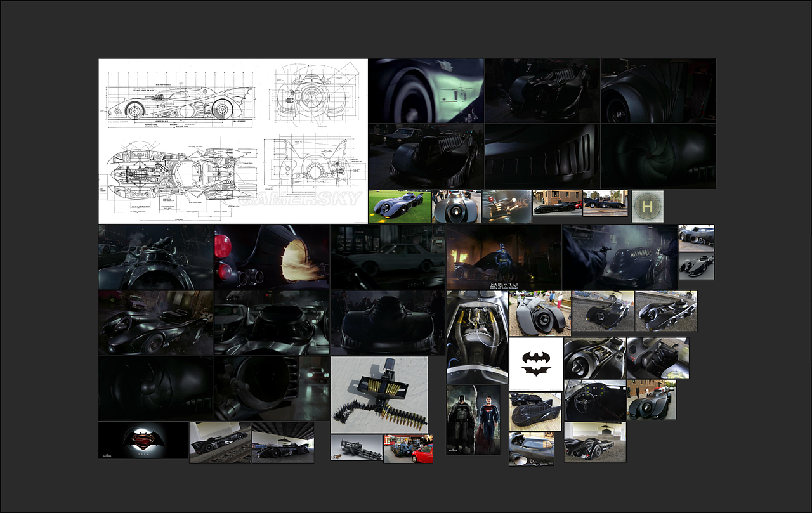The height and width of the screenshot is (513, 812).
Task: Click the scale model Batmobiles on wooden floor
Action: pos(535,412)
